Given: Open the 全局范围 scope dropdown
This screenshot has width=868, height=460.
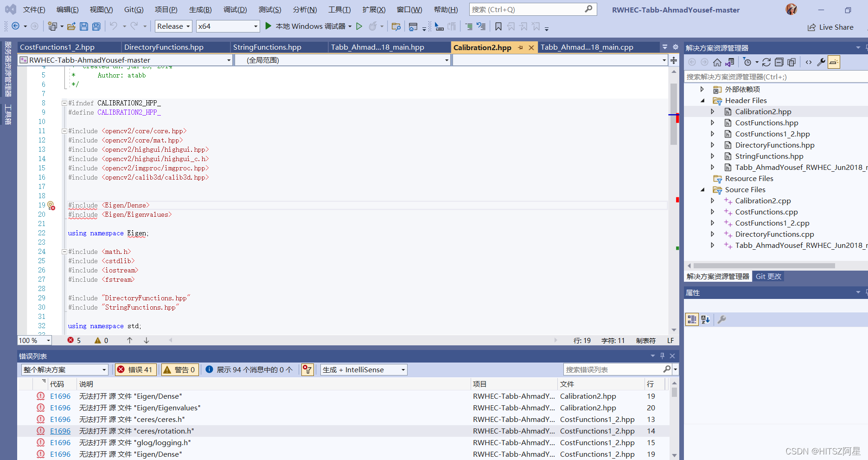Looking at the screenshot, I should pos(343,60).
